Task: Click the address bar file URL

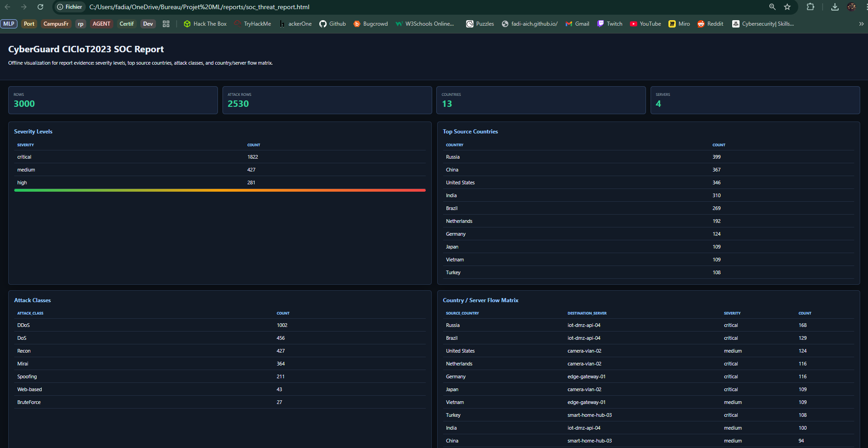Action: point(200,7)
